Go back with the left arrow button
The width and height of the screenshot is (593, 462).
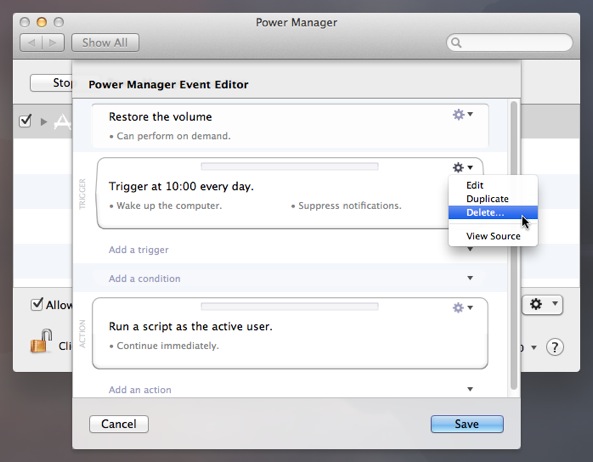pos(31,43)
